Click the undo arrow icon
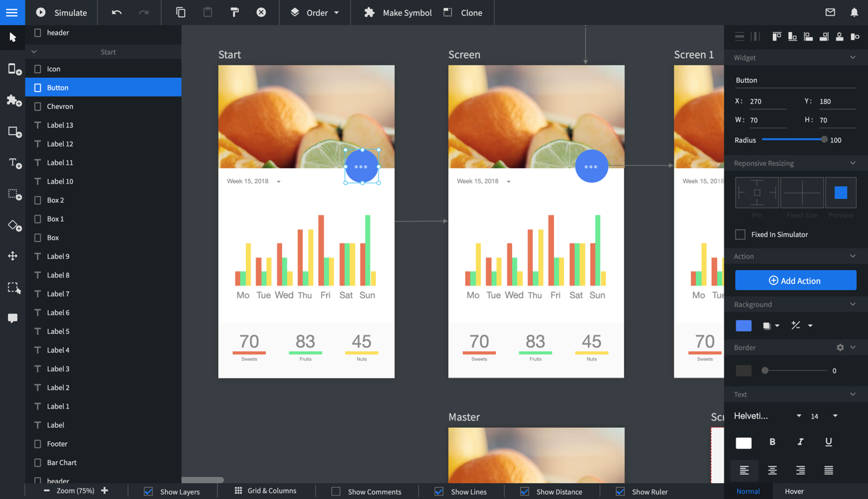The height and width of the screenshot is (499, 868). click(x=116, y=13)
